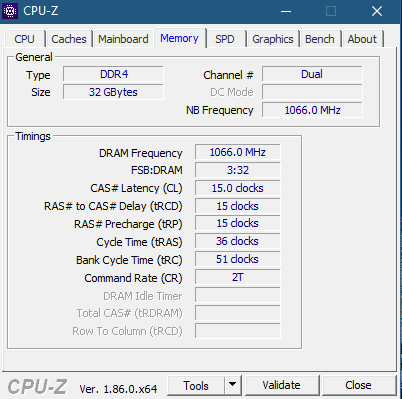Click the 'CAS# Latency (CL)' label
402x399 pixels.
click(136, 188)
